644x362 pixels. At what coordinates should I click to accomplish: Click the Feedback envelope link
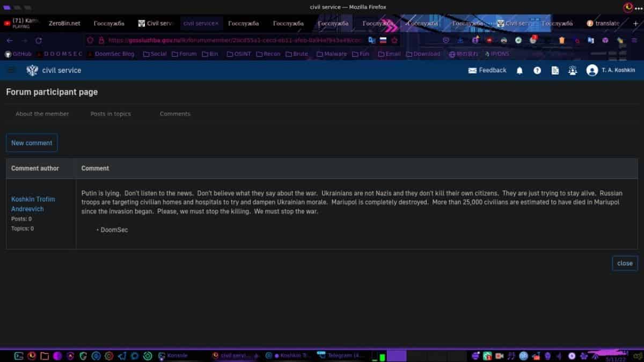(487, 70)
